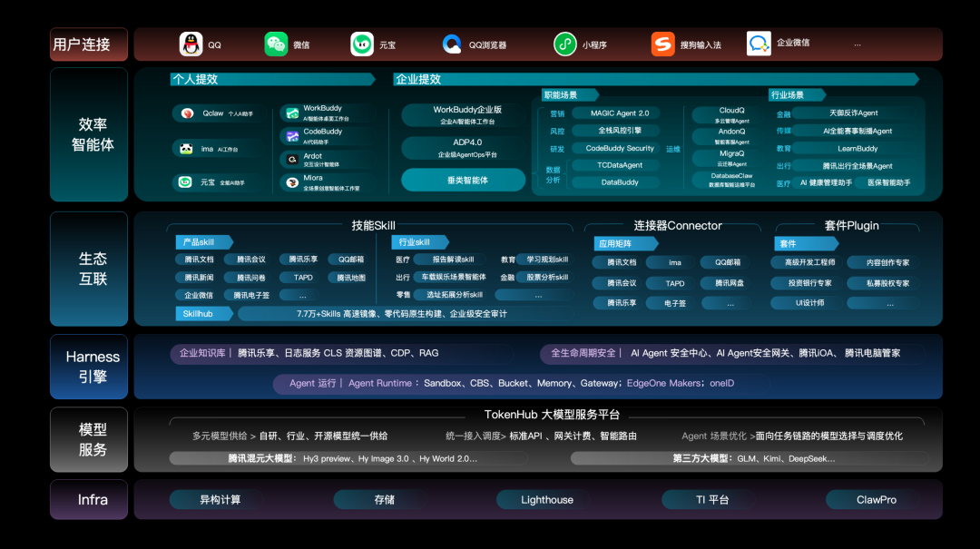Click the 股票分析skill pill
Image resolution: width=980 pixels, height=549 pixels.
(545, 277)
